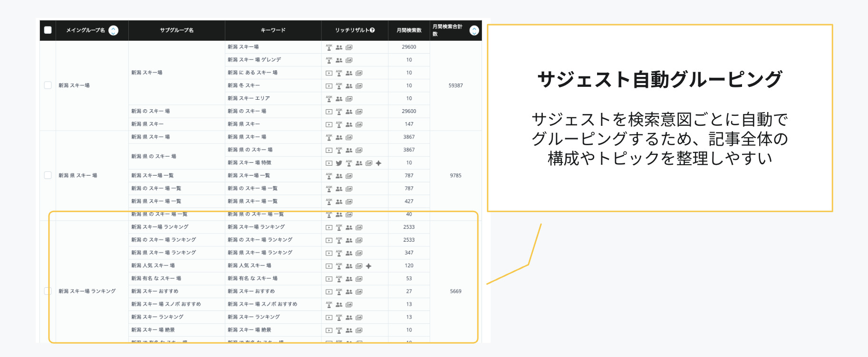Viewport: 868px width, 357px height.
Task: Click search volume 120 cell
Action: pyautogui.click(x=409, y=265)
